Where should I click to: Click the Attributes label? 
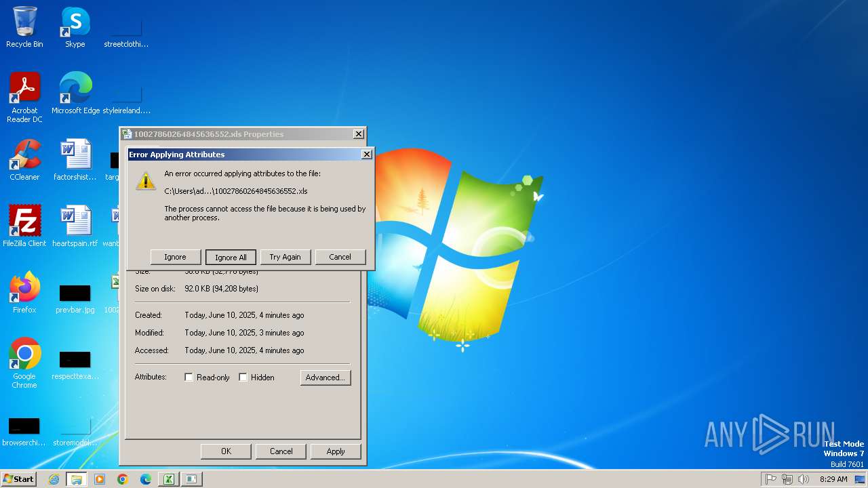151,377
